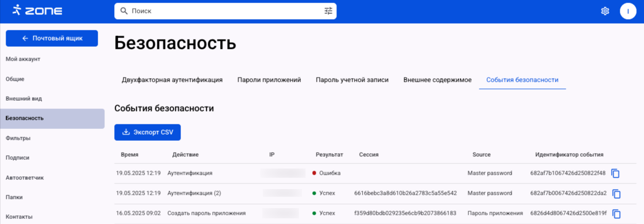Image resolution: width=644 pixels, height=224 pixels.
Task: Go to Подписи in sidebar
Action: 17,158
